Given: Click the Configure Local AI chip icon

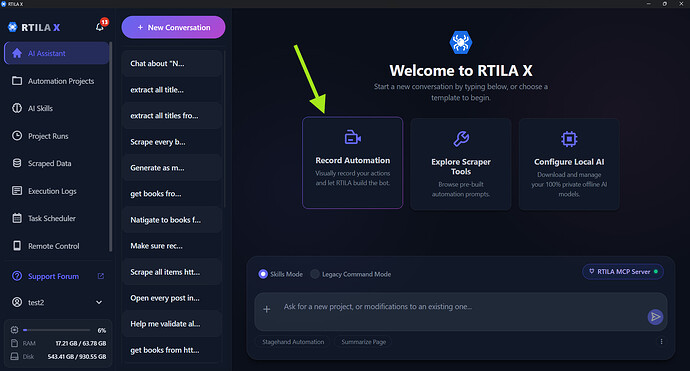Looking at the screenshot, I should [x=569, y=139].
